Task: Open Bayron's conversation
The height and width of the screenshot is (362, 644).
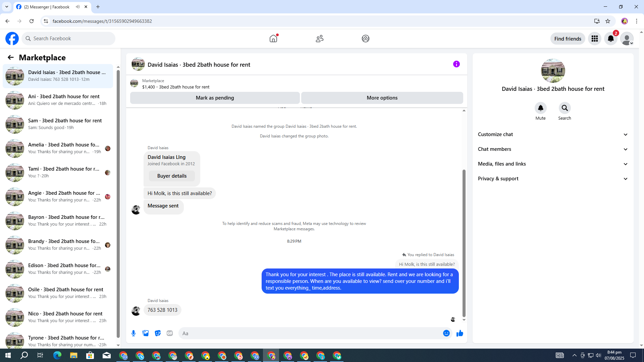Action: tap(58, 221)
